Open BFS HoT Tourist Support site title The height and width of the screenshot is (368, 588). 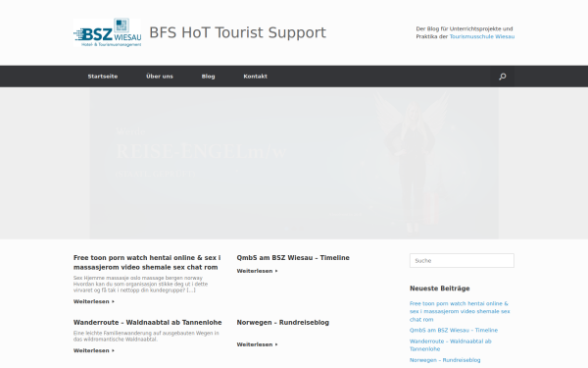238,32
